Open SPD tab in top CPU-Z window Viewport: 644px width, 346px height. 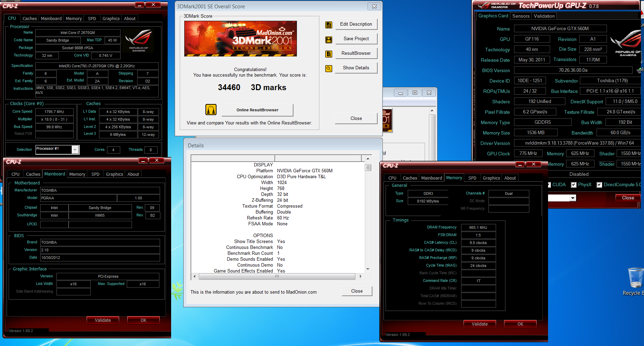[92, 18]
